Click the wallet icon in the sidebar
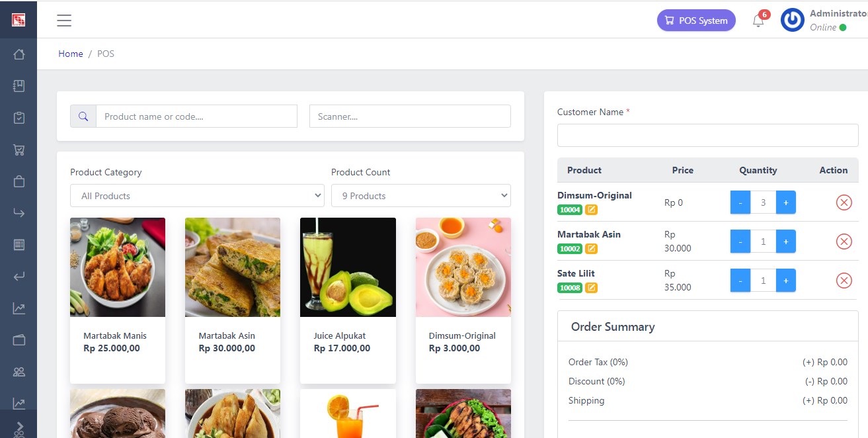The width and height of the screenshot is (868, 438). coord(19,340)
